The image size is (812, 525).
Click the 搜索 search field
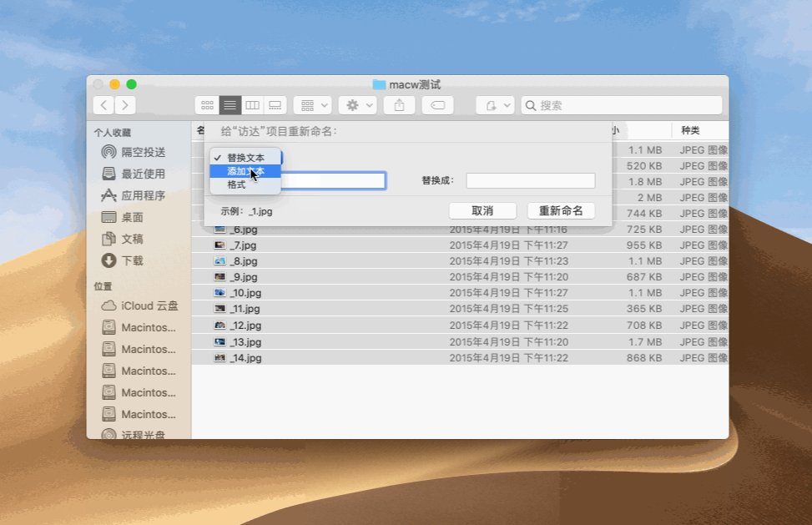622,105
